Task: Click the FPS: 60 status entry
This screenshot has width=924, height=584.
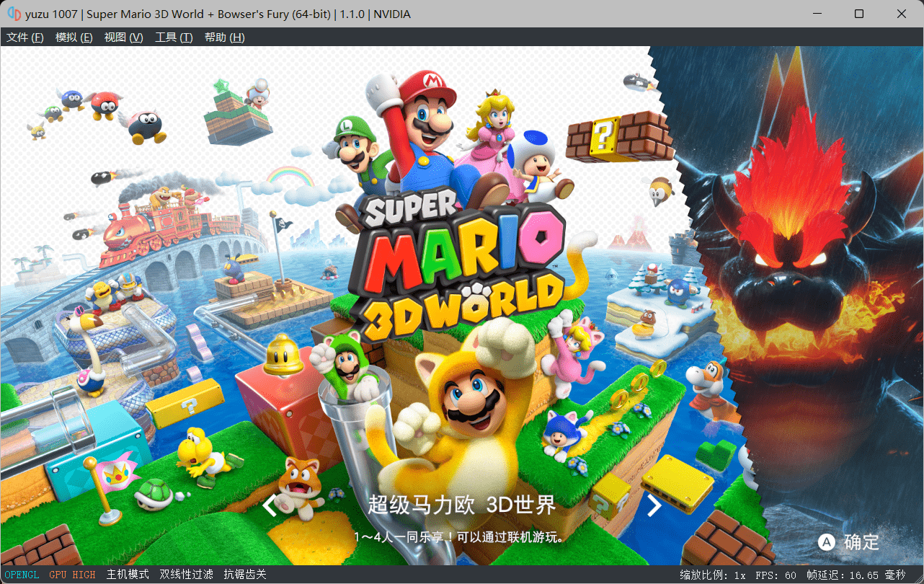Action: (x=776, y=575)
